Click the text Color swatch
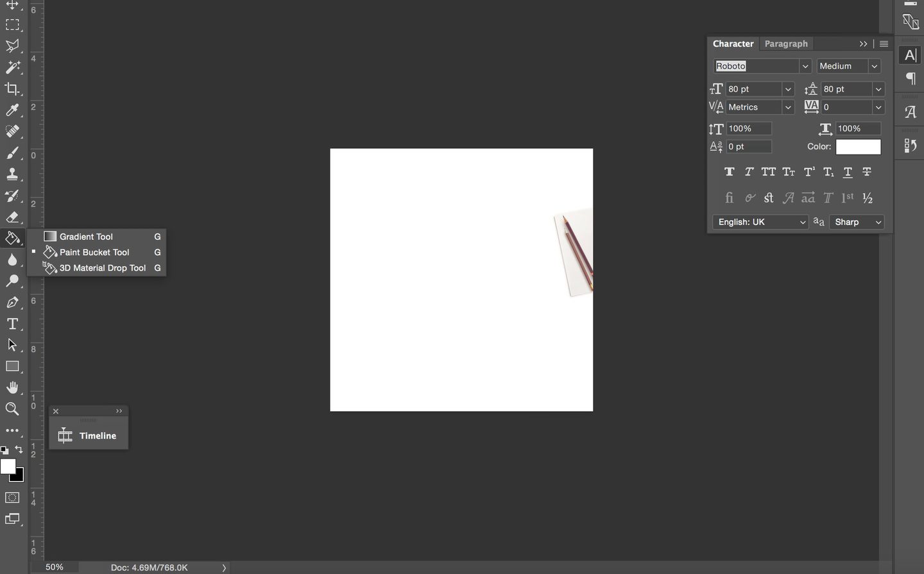 [858, 146]
